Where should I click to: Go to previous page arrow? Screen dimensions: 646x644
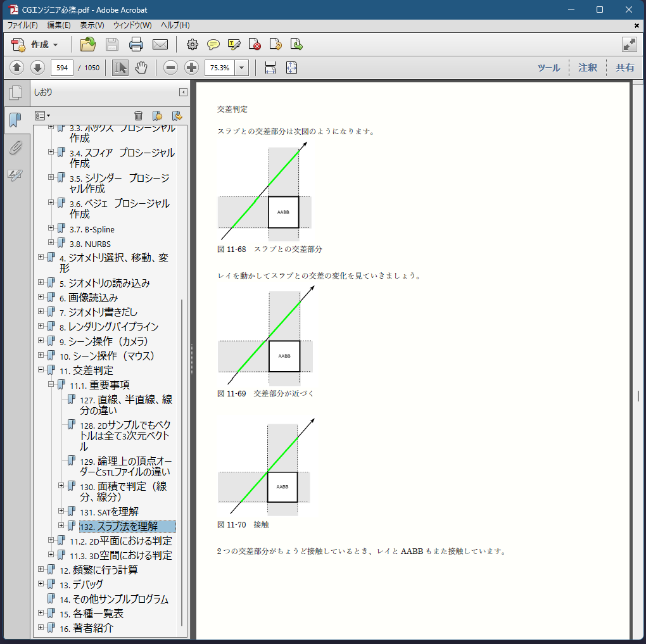point(17,68)
